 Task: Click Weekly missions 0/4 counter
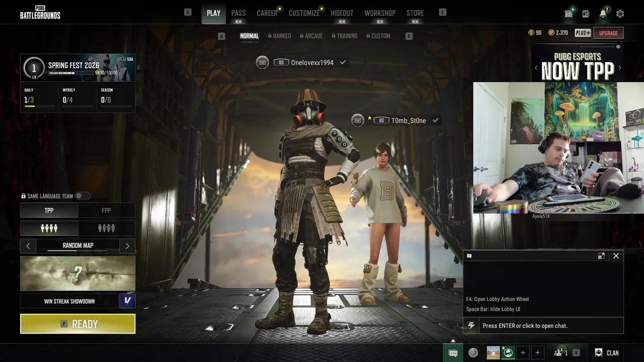[67, 100]
